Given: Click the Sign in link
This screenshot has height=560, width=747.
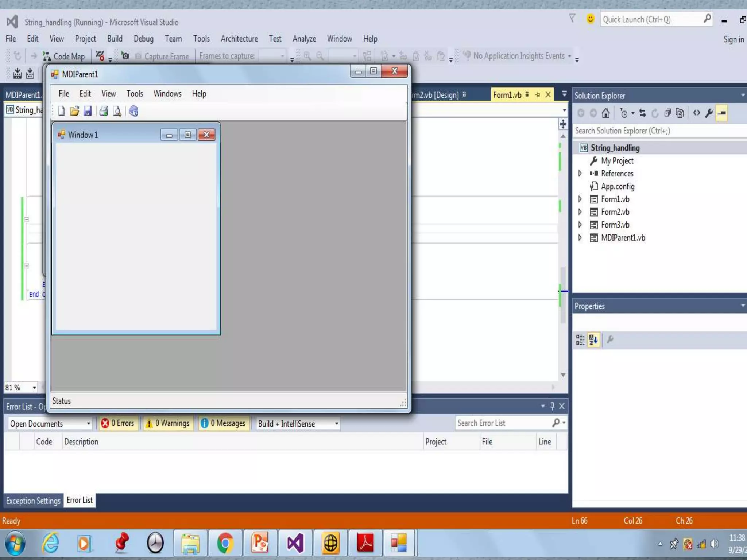Looking at the screenshot, I should [734, 39].
